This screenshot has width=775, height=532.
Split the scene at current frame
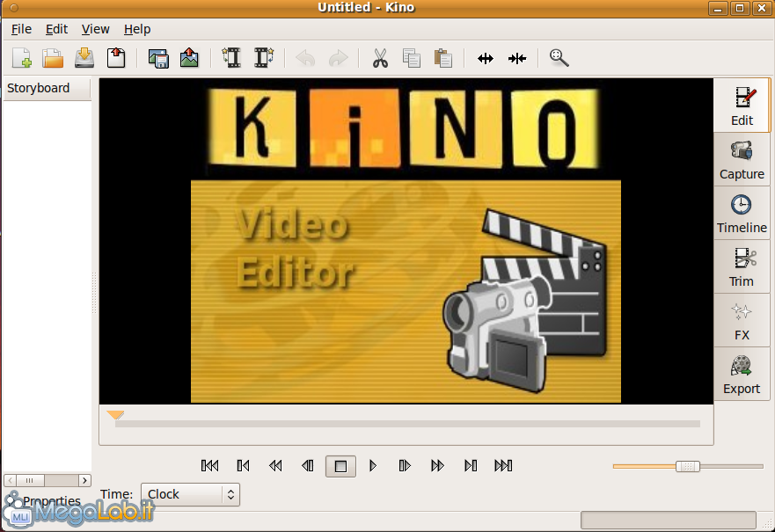coord(486,59)
